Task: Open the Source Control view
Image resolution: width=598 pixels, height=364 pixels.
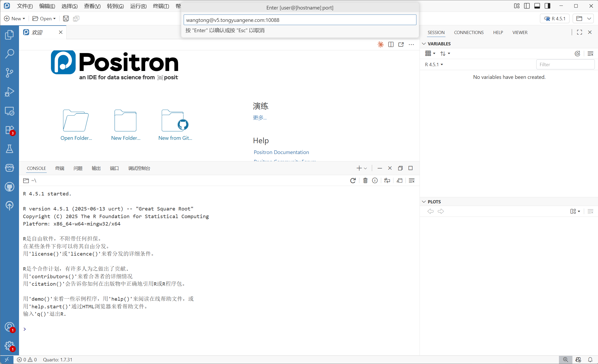Action: 10,73
